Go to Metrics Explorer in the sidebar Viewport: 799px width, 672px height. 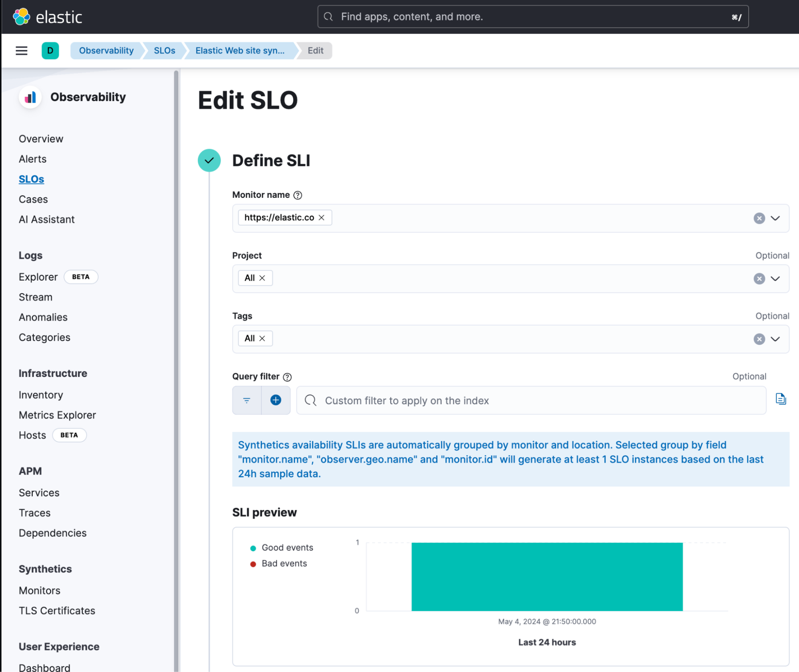pyautogui.click(x=57, y=415)
